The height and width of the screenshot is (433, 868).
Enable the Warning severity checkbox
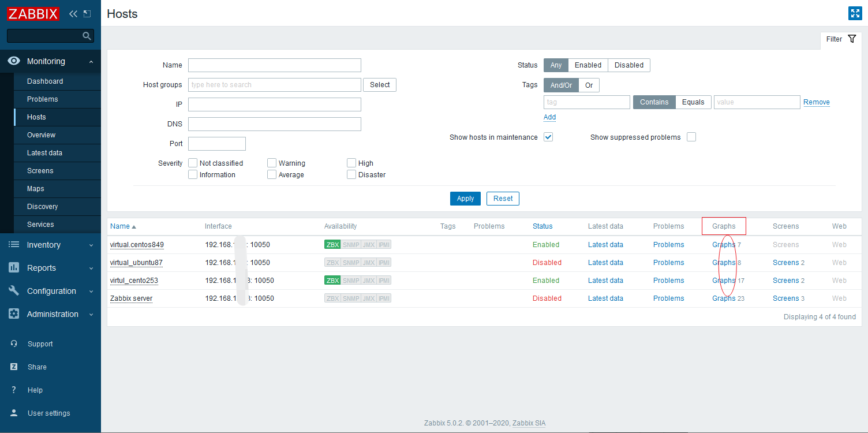click(x=271, y=163)
